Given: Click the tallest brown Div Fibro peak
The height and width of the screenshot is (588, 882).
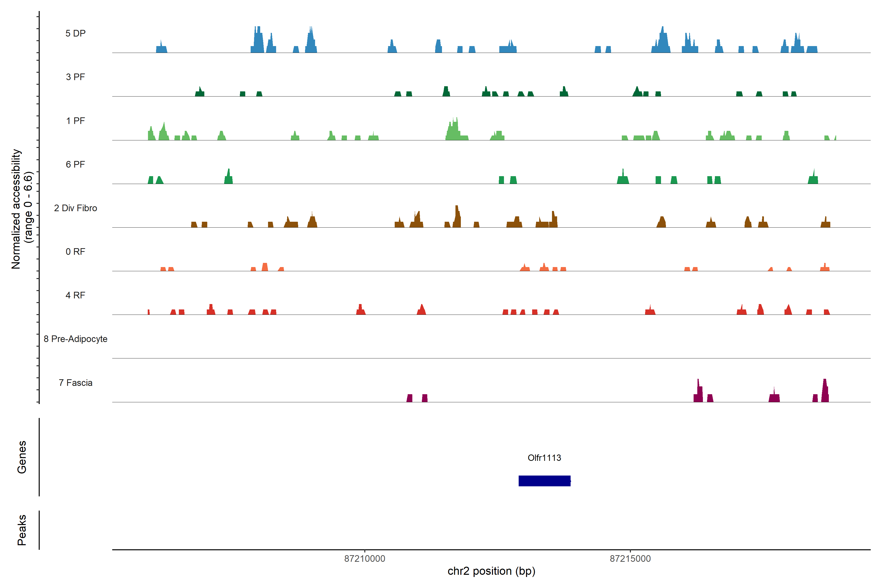Looking at the screenshot, I should tap(457, 218).
